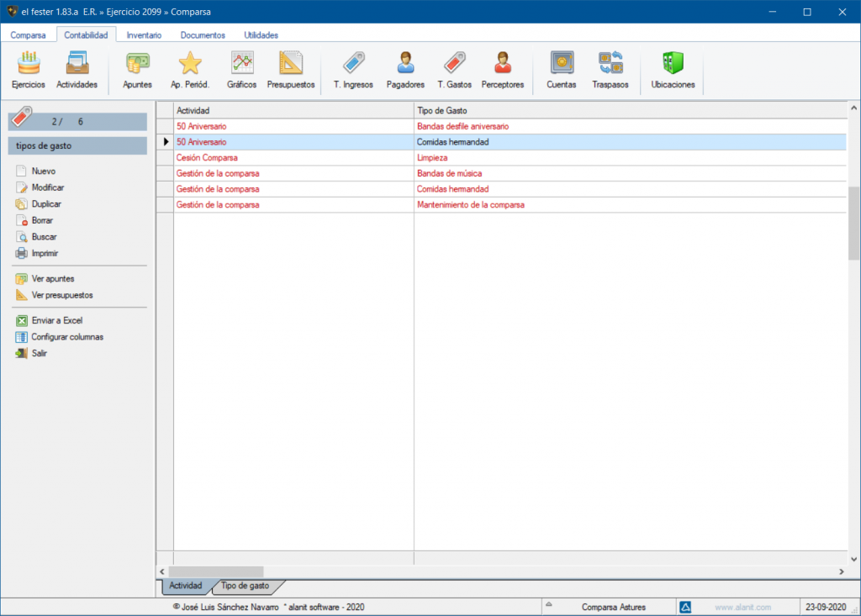Select the Cesión Comparsa Limpieza row
The height and width of the screenshot is (616, 861).
504,158
